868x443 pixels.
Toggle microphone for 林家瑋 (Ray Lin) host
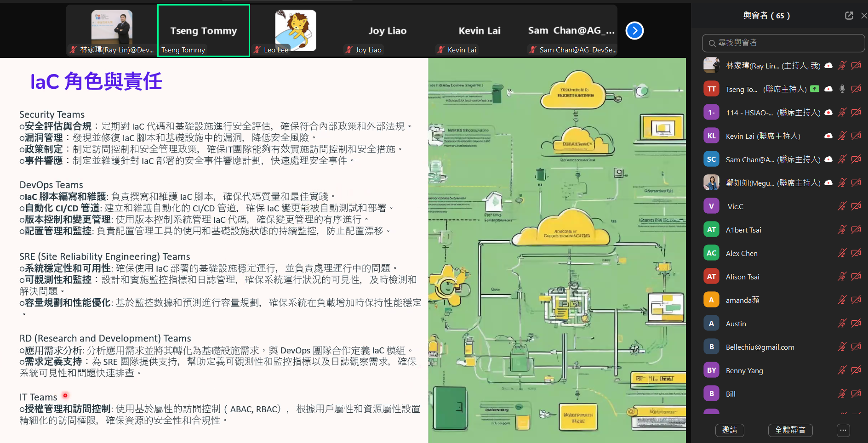[x=842, y=66]
